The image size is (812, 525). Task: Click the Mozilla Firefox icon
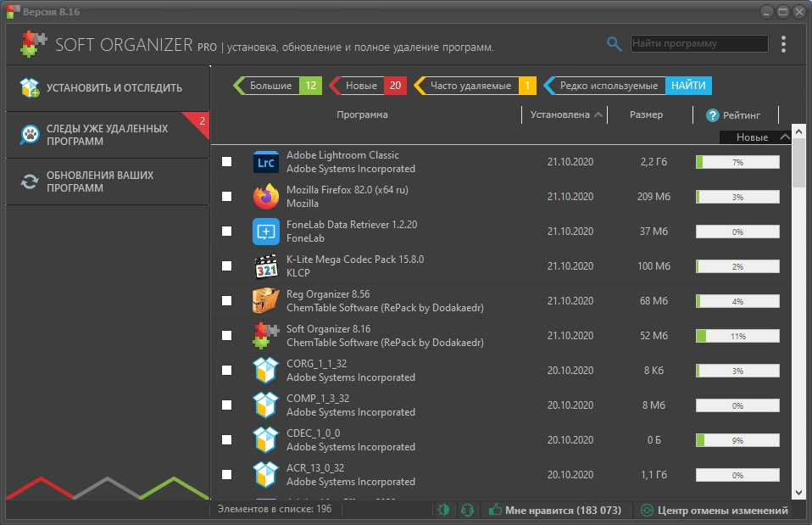pos(265,197)
